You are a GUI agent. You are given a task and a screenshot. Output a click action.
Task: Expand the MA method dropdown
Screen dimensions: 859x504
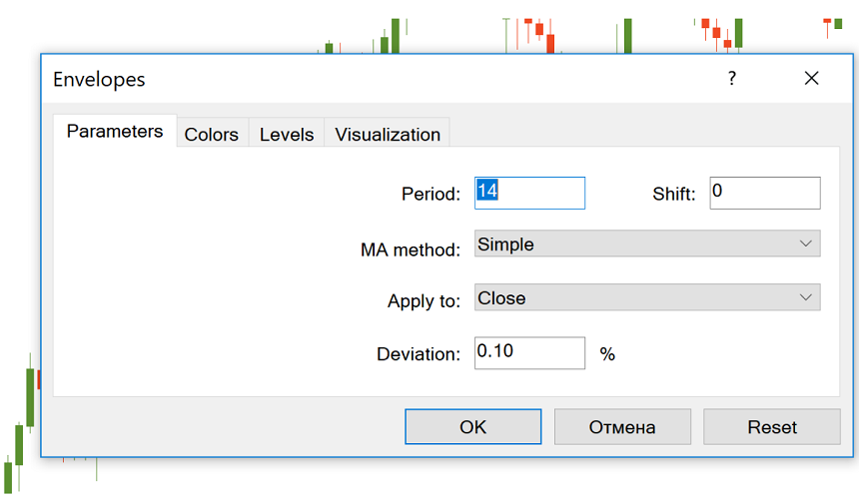coord(647,244)
